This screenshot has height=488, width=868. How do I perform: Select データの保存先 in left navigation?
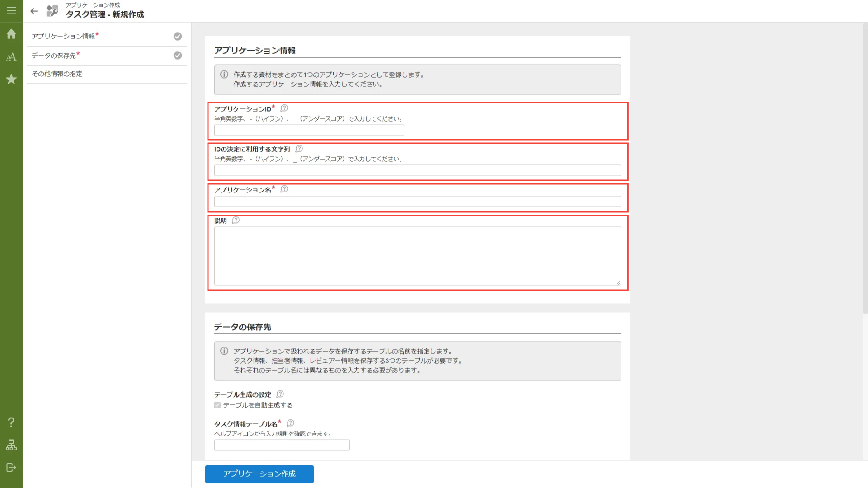tap(54, 56)
